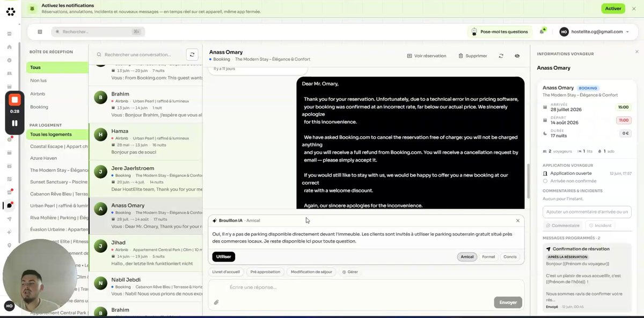
Task: Dismiss the AI draft box
Action: tap(518, 220)
